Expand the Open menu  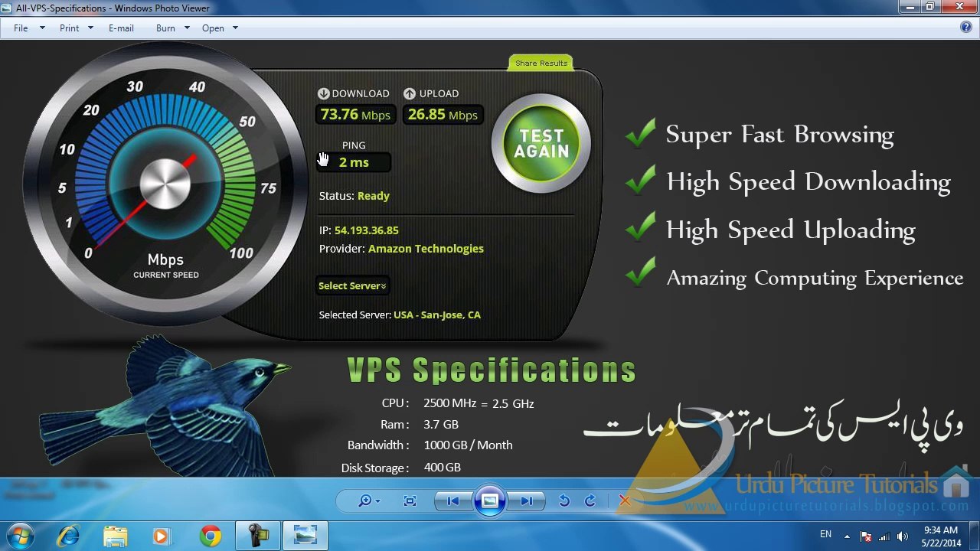220,28
